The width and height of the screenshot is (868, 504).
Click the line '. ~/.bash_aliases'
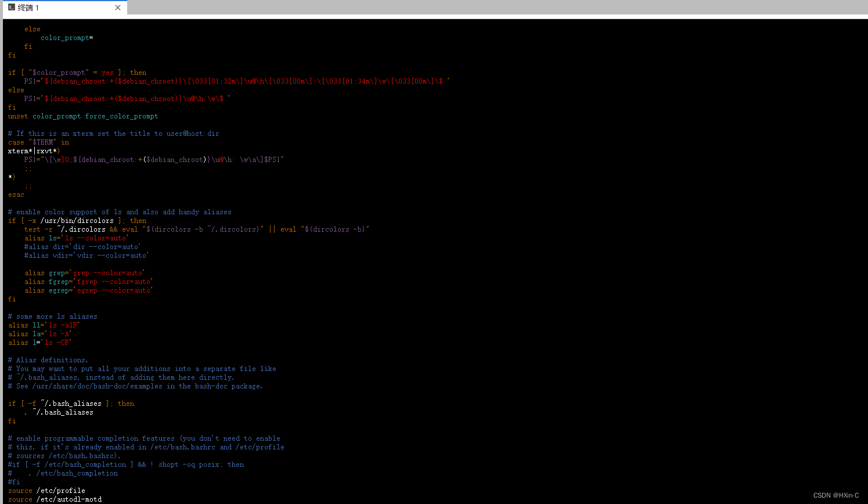tap(59, 412)
